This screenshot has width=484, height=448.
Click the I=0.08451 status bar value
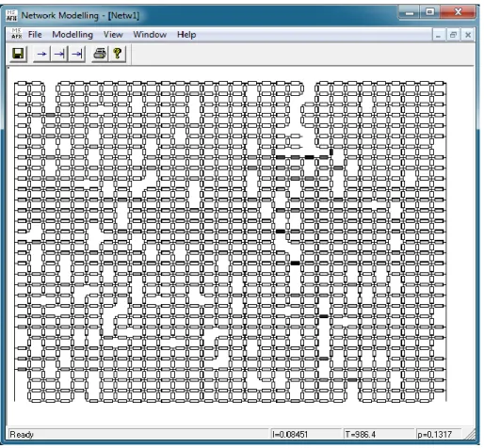(x=290, y=435)
